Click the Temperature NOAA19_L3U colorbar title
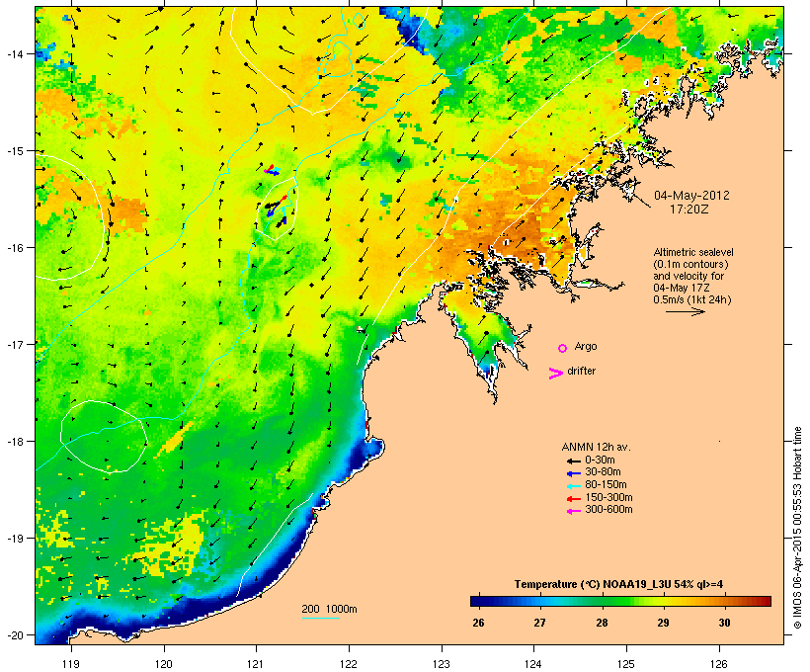Screen dimensions: 810x672 [619, 584]
